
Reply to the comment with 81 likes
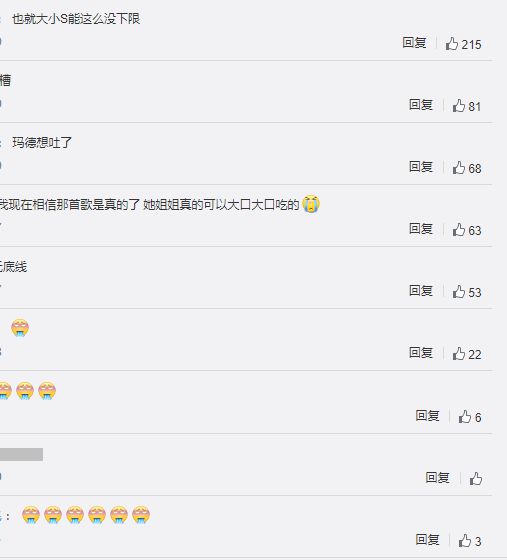(421, 105)
